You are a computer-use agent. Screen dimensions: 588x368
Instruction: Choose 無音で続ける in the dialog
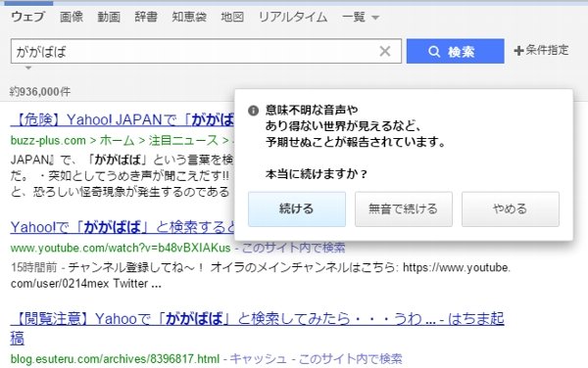(404, 209)
